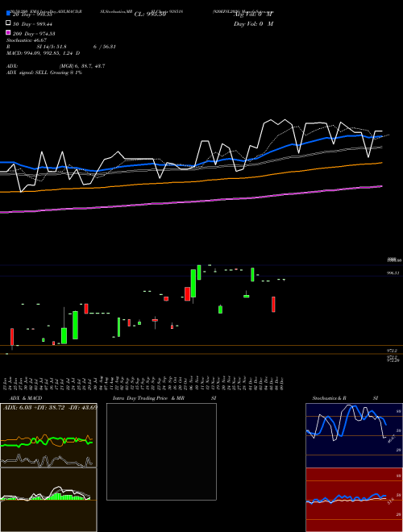
Task: Click the 972.2 price axis label
Action: (393, 351)
